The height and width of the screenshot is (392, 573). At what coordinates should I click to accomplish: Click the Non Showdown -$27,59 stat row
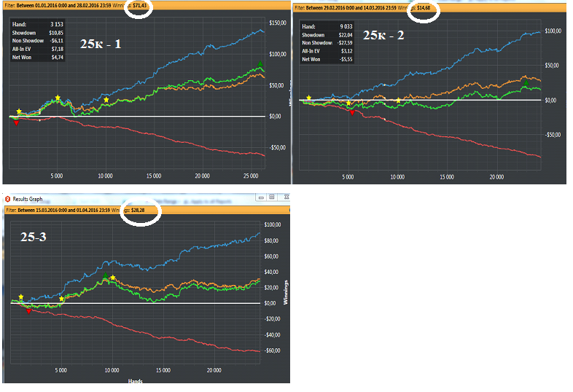point(327,43)
